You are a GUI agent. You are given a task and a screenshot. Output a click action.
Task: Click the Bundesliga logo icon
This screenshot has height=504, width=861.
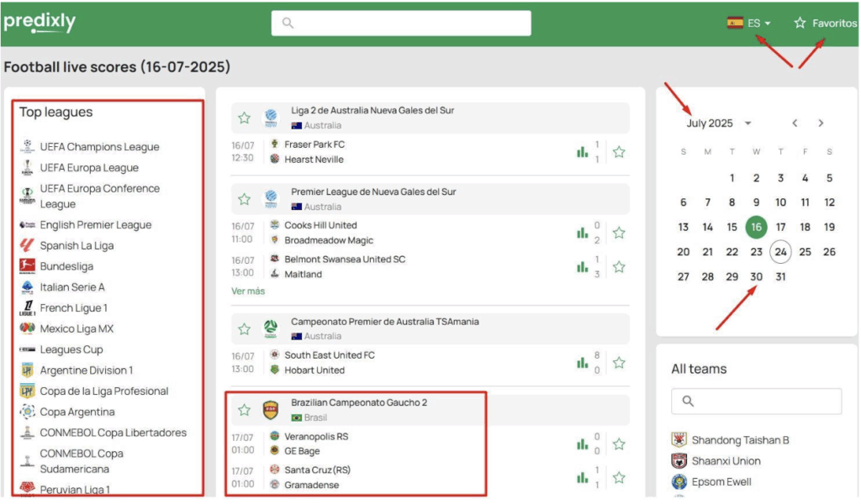point(27,266)
